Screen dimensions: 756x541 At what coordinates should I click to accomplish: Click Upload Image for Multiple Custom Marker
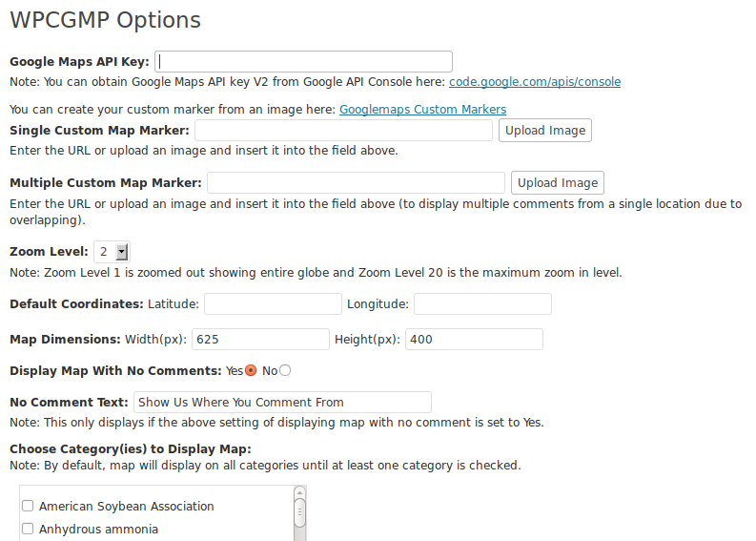pos(558,183)
